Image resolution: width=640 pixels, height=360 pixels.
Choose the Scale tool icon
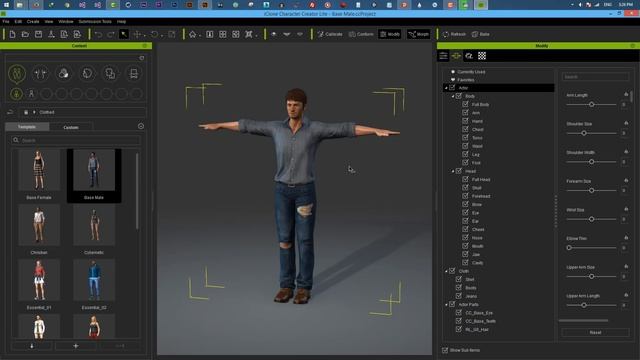pos(172,35)
